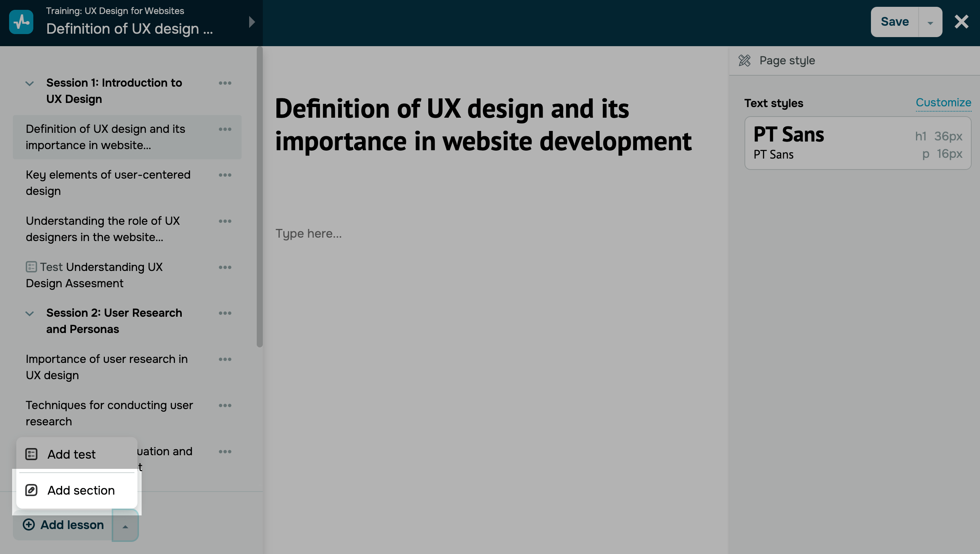
Task: Expand the header sidebar triangle arrow
Action: (251, 22)
